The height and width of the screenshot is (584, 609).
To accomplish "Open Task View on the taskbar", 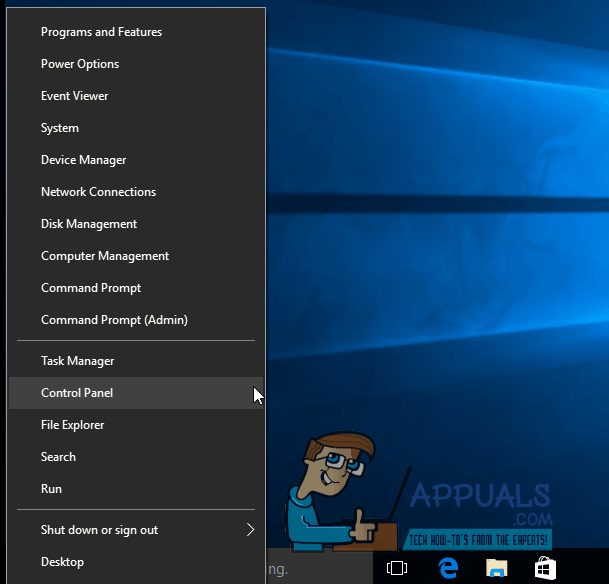I will click(397, 568).
